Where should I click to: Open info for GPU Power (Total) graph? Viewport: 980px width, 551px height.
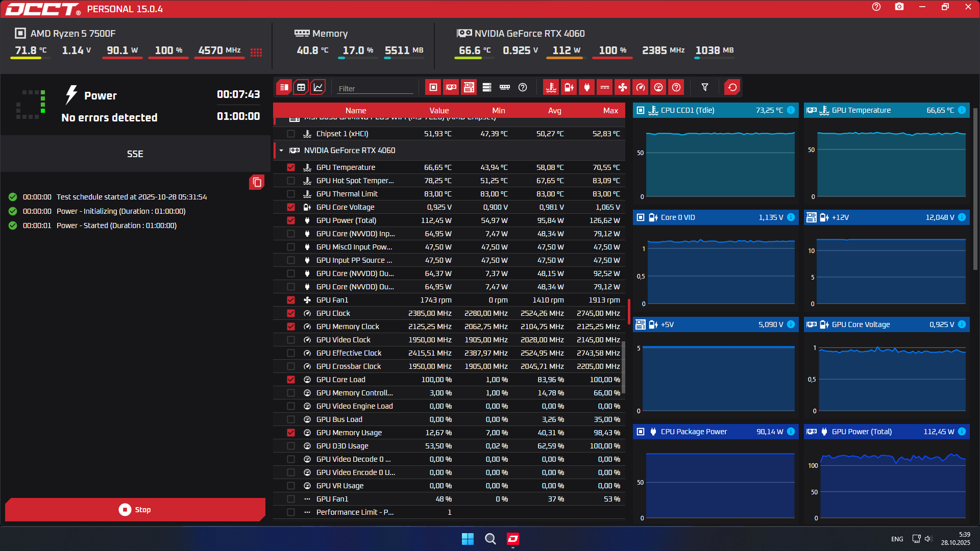962,432
